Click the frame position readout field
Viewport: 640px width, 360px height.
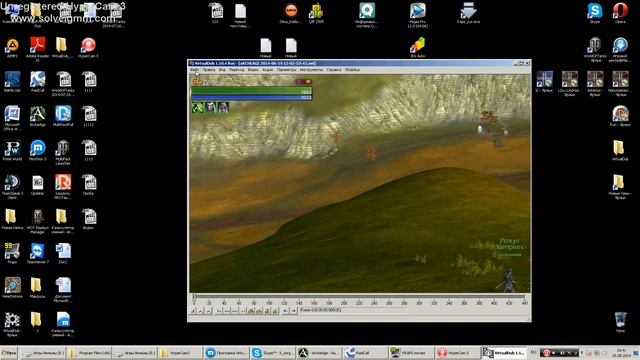coord(353,311)
